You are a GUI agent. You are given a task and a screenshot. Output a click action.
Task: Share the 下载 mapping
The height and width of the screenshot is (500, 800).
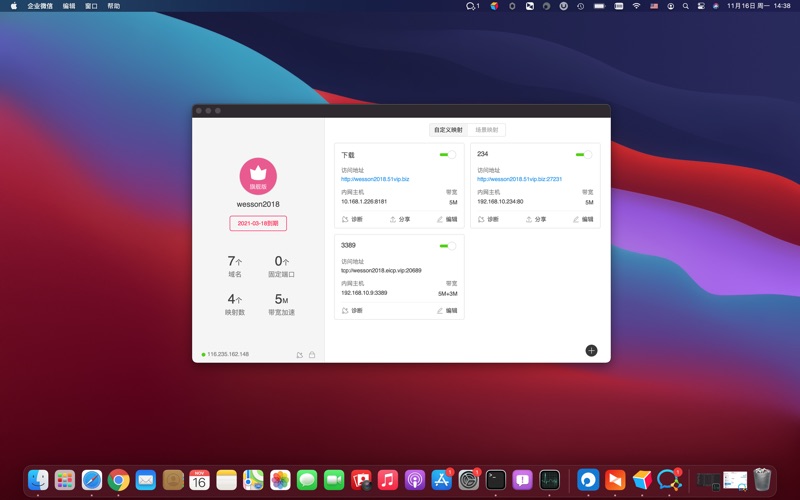point(400,219)
